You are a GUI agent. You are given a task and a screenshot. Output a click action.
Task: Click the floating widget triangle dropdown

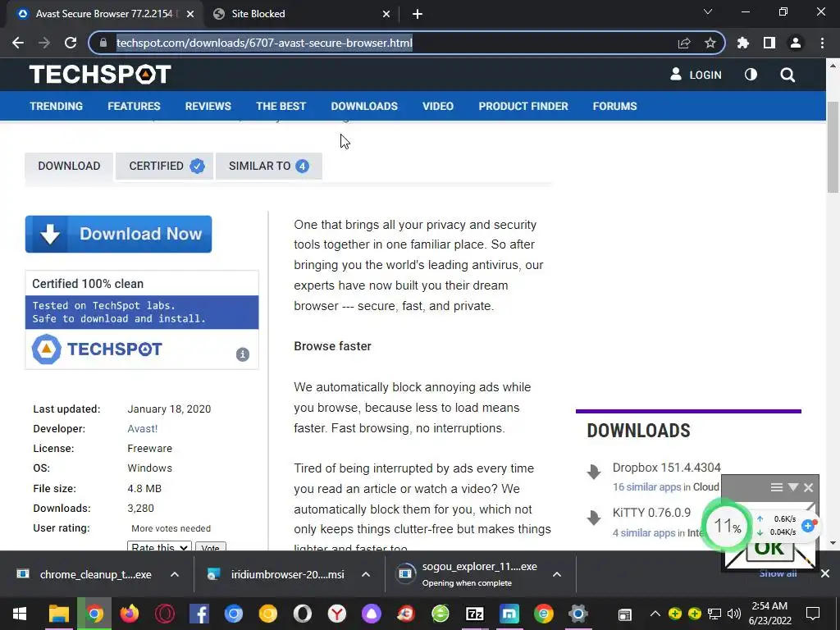(793, 487)
